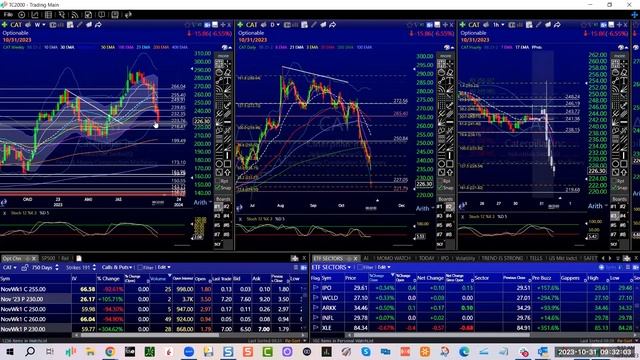Close the Stoch indicator pane on weekly chart
The width and height of the screenshot is (640, 360).
(x=4, y=213)
